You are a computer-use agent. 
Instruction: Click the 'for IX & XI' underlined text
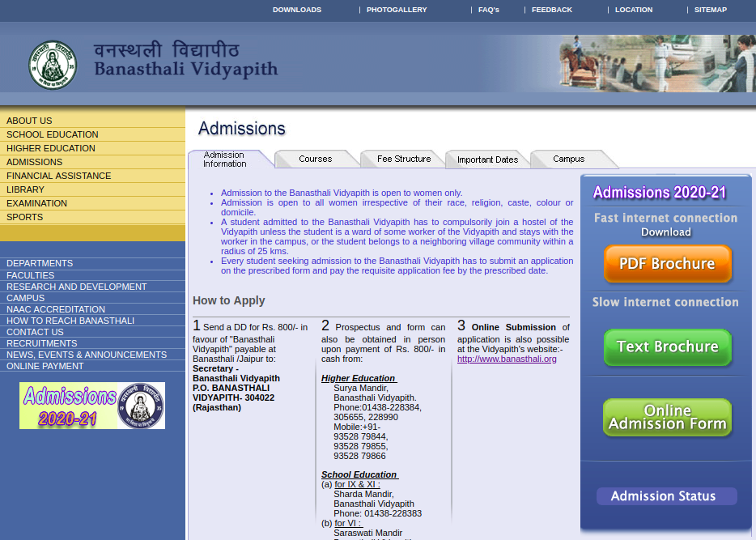357,485
